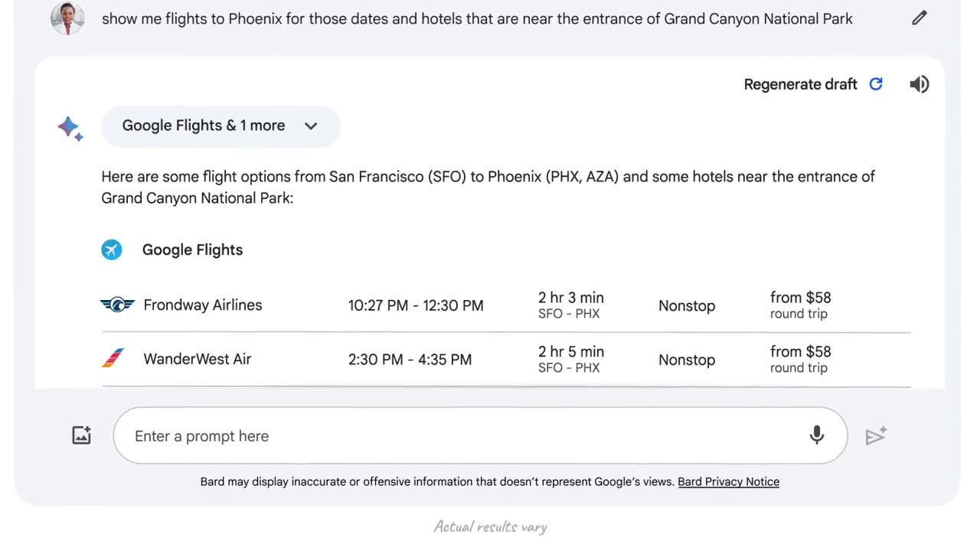Click the chevron next to Google Flights & 1 more
The height and width of the screenshot is (551, 980).
click(311, 126)
